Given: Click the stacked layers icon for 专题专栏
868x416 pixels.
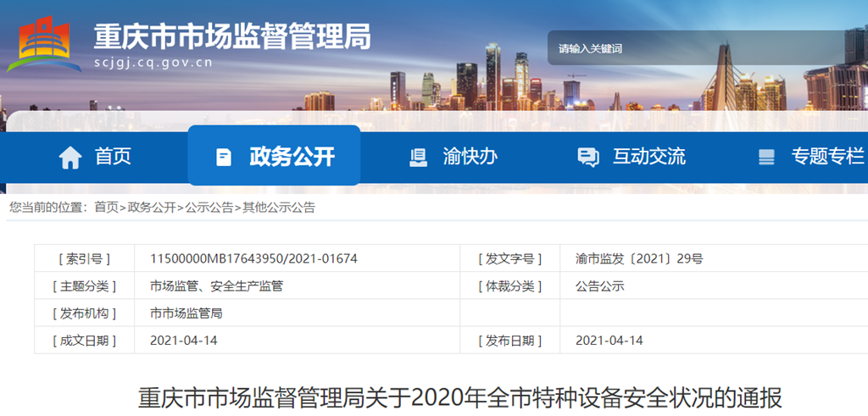Looking at the screenshot, I should coord(766,158).
